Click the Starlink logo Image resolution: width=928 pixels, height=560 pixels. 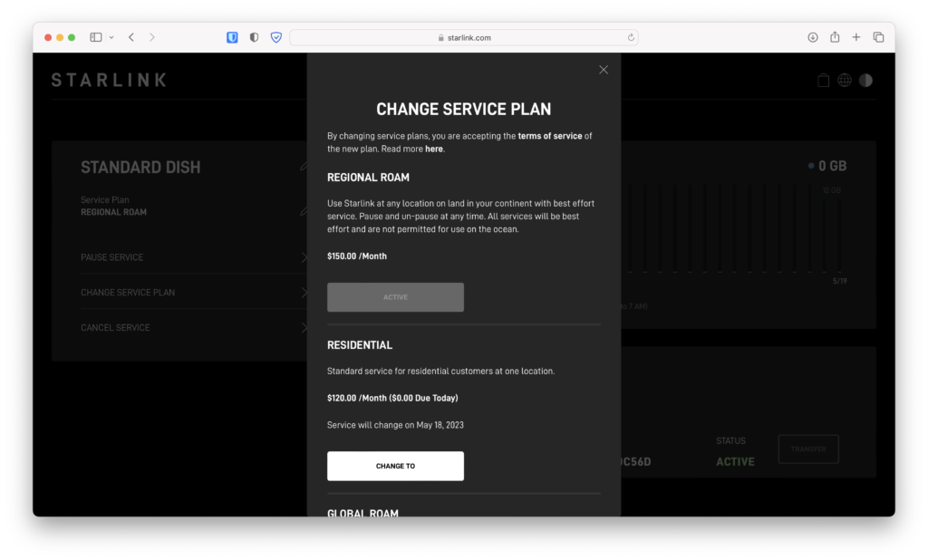pos(110,80)
